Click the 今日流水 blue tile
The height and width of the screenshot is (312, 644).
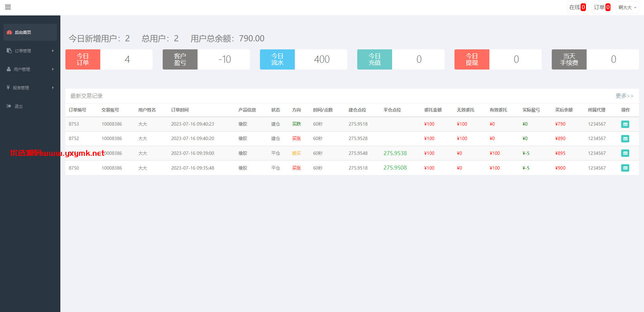coord(277,59)
